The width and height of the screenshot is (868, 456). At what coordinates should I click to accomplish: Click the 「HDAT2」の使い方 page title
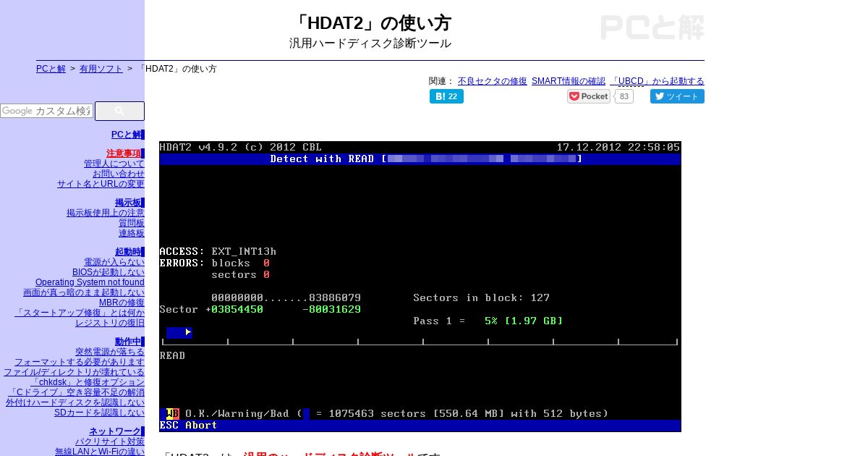point(370,23)
